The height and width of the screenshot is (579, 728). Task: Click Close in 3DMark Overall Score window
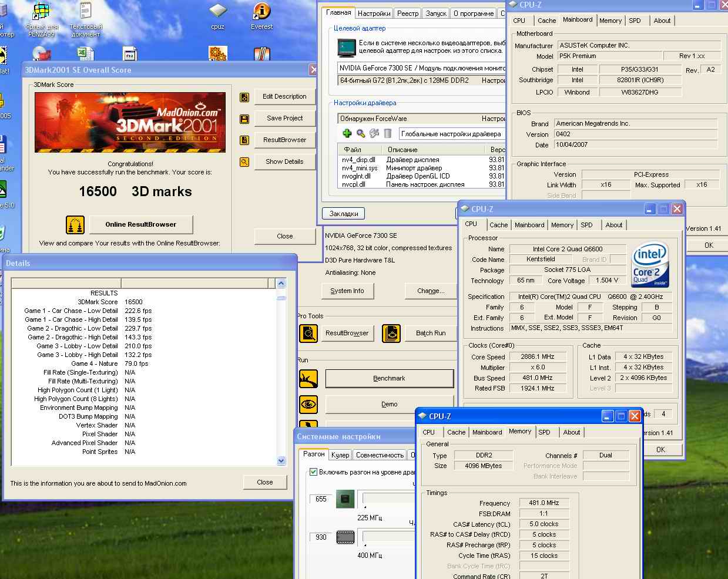[284, 237]
